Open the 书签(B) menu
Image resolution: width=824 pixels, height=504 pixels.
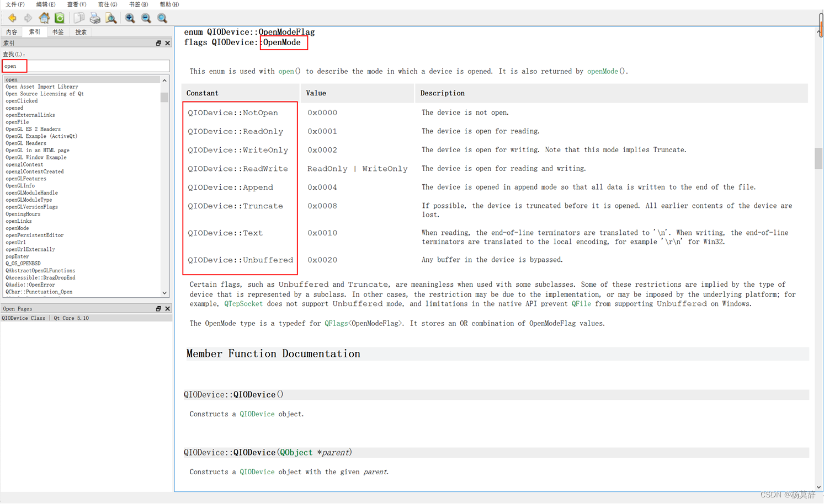pyautogui.click(x=139, y=4)
